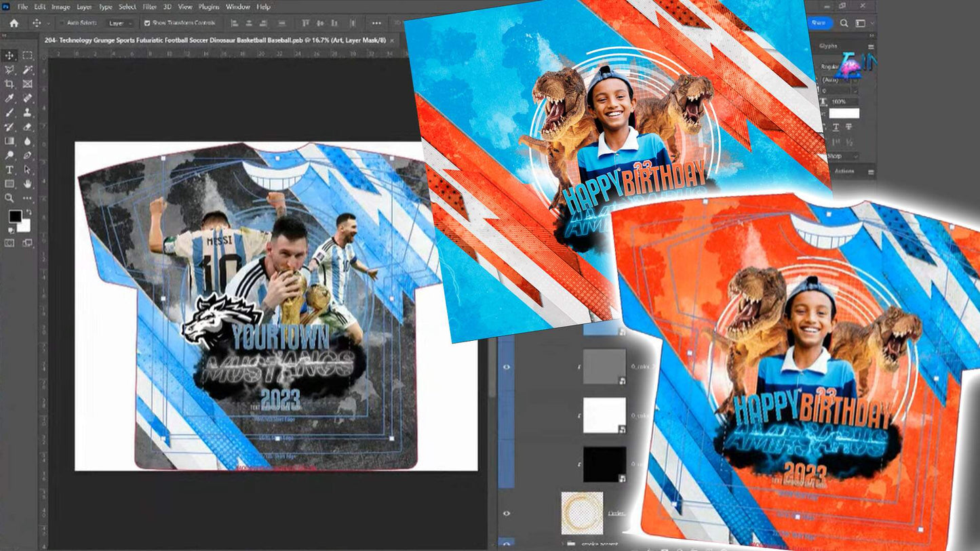Select the Pen tool
980x551 pixels.
(x=27, y=155)
